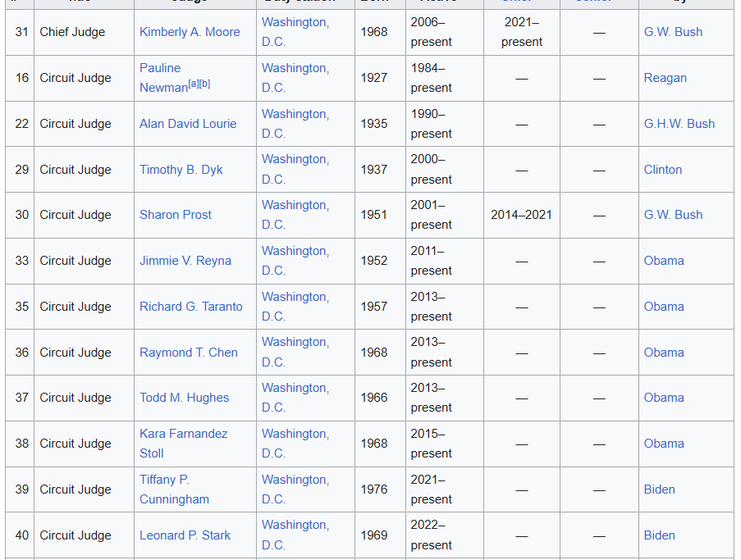Open the Kara Farnandez Stoll link

183,444
